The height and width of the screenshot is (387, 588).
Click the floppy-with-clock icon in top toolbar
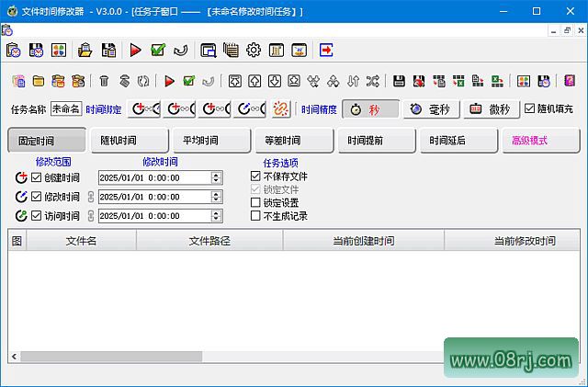(x=37, y=50)
